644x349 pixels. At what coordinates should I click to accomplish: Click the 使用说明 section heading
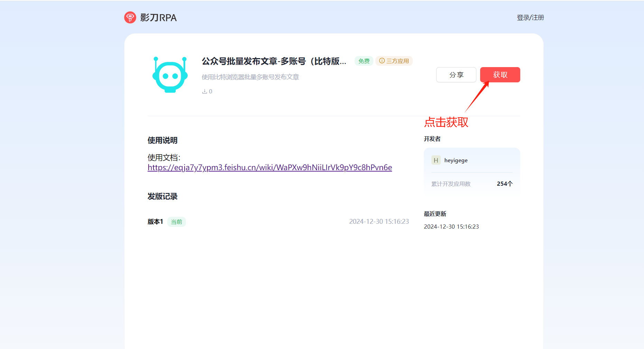click(x=162, y=140)
